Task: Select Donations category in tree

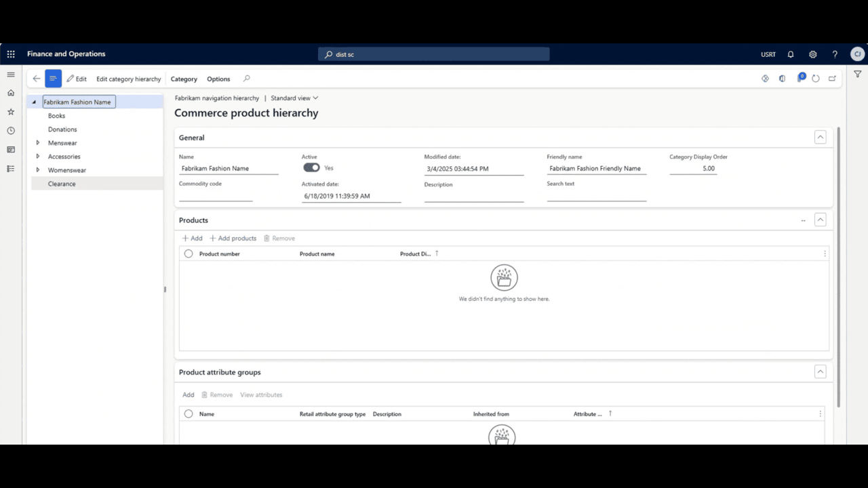Action: coord(62,129)
